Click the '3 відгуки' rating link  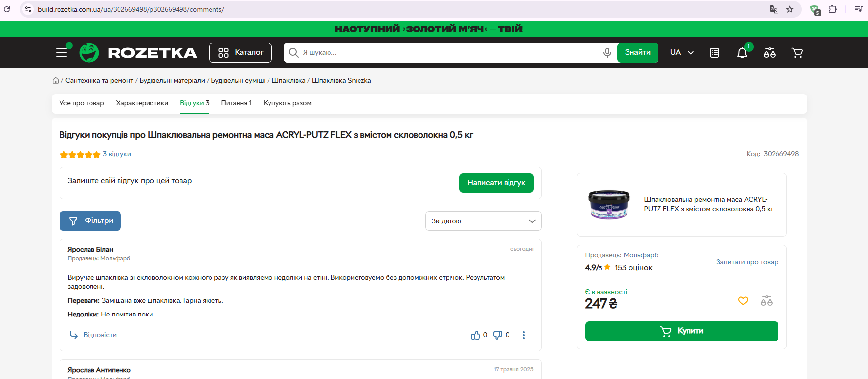coord(117,154)
